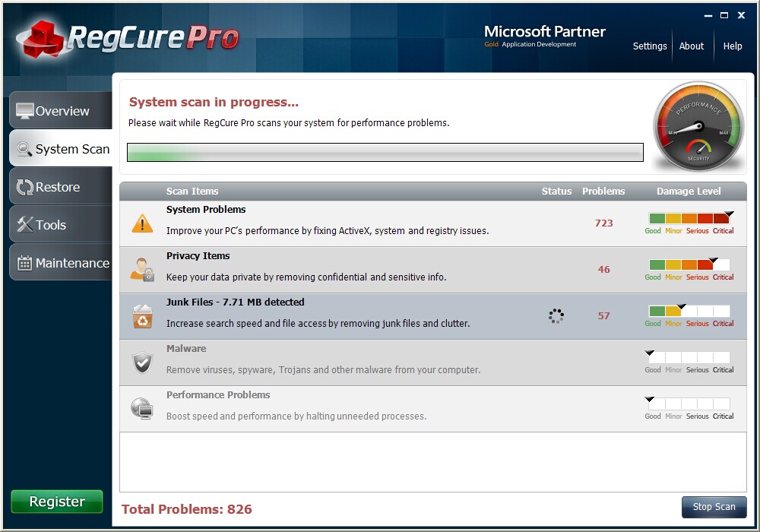Go to the Maintenance tab
The width and height of the screenshot is (760, 532).
point(61,262)
